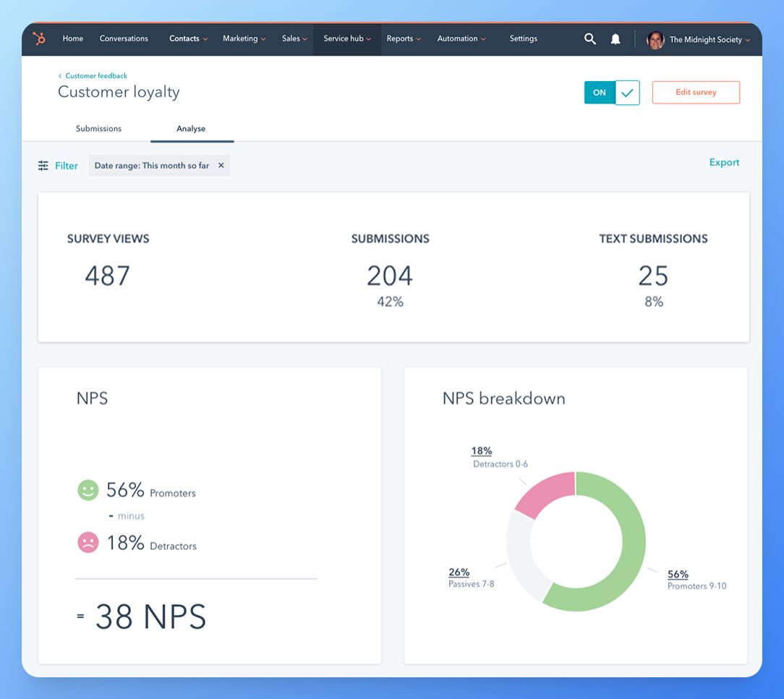Expand the Service hub menu

pos(347,39)
